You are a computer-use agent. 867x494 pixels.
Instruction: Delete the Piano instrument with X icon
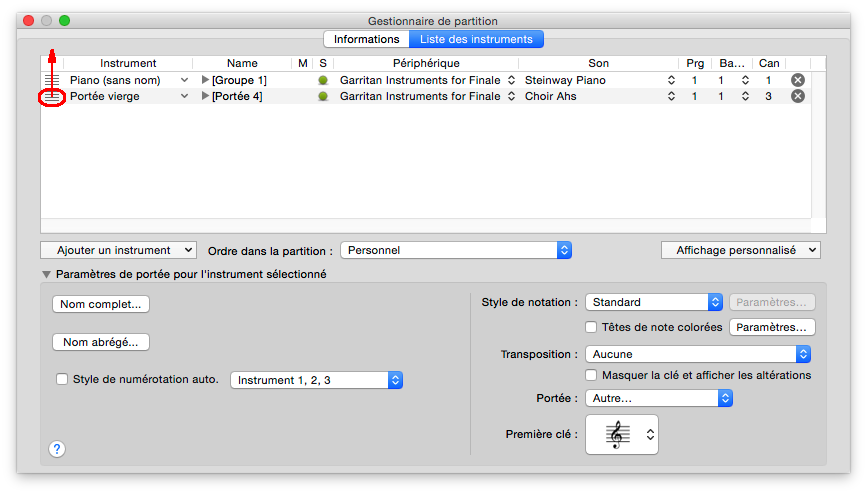point(797,80)
